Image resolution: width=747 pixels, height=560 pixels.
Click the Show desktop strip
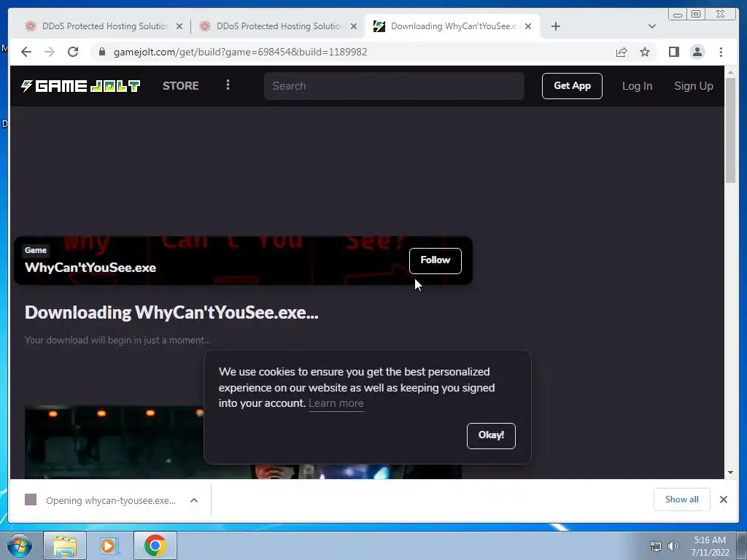tap(742, 545)
